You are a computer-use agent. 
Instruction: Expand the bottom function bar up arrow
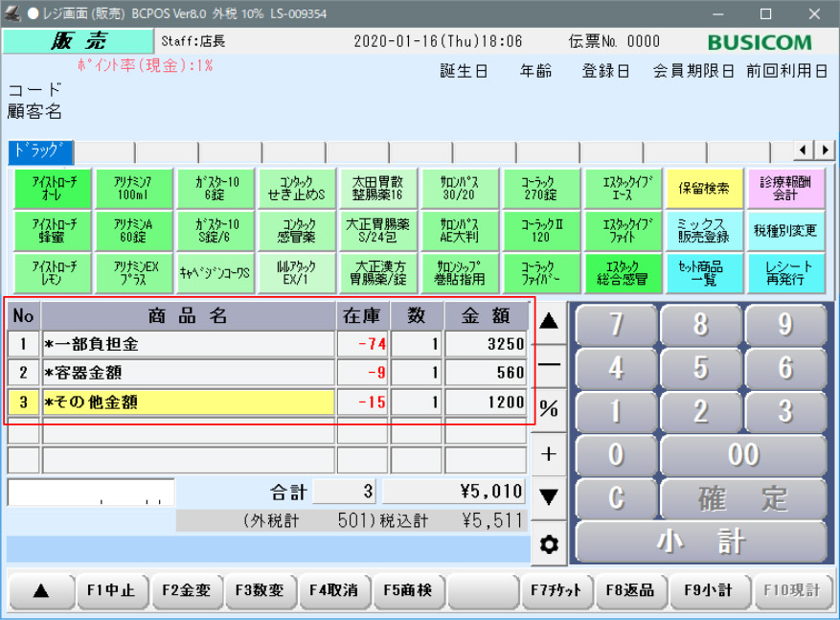pos(40,590)
